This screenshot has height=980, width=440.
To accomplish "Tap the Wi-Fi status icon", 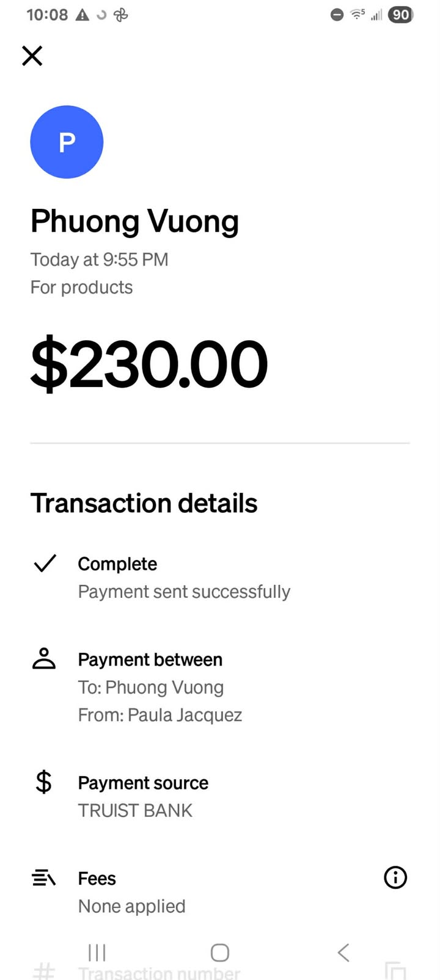I will (357, 15).
